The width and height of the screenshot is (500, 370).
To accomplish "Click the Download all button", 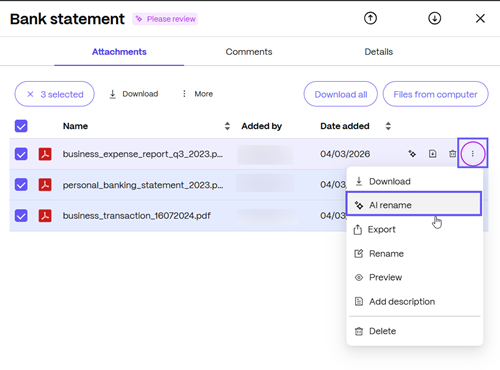I will [x=341, y=94].
